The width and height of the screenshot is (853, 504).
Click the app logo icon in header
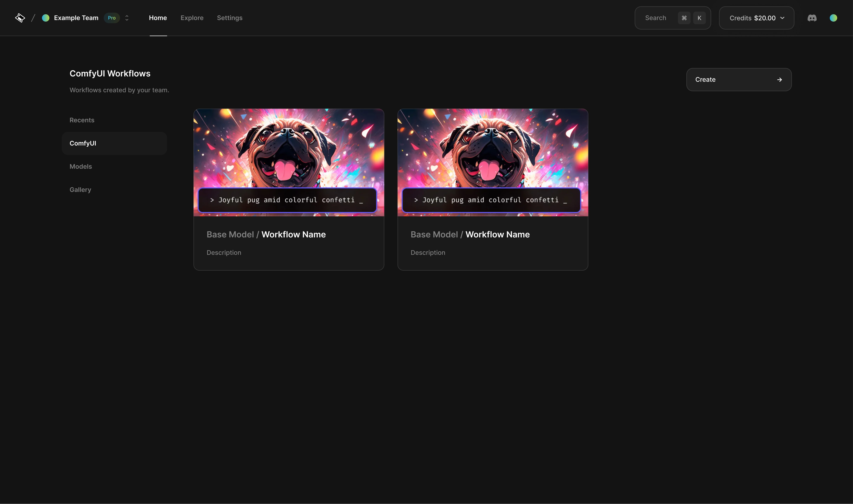pyautogui.click(x=20, y=18)
